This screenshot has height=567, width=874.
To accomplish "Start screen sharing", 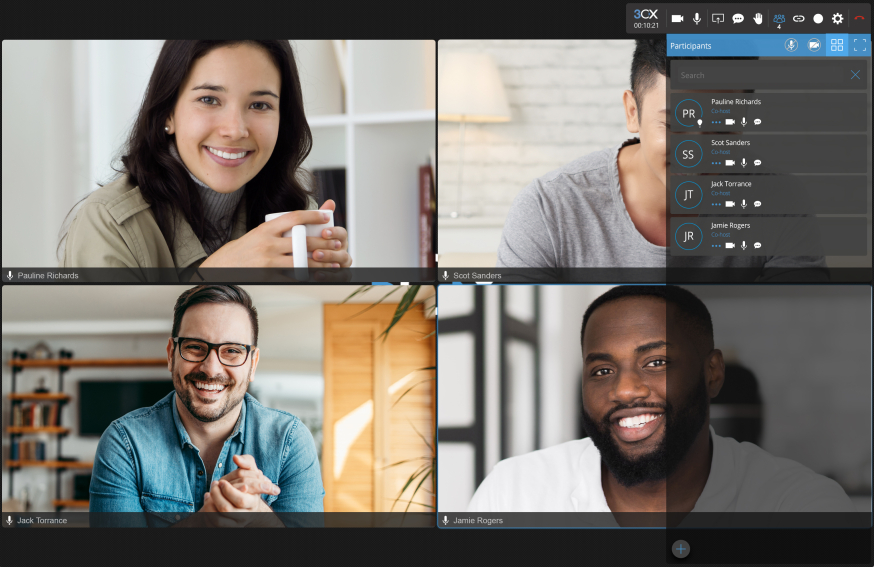I will click(x=718, y=18).
